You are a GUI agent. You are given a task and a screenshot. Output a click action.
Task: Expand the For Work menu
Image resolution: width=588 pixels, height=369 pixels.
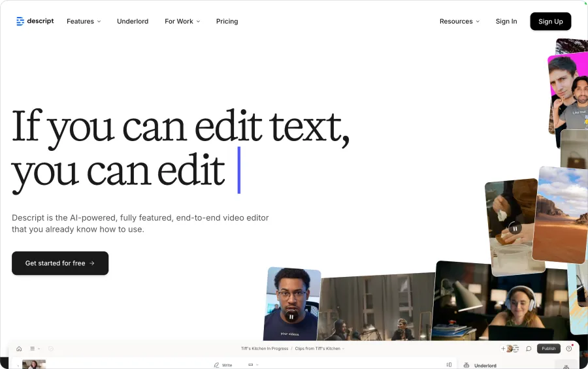point(182,22)
